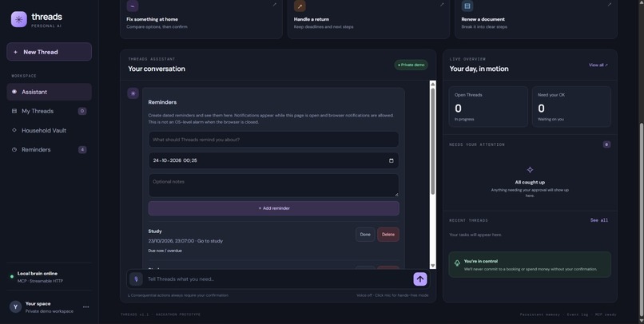Viewport: 644px width, 324px height.
Task: Click the arrow on Handle a return card
Action: tap(442, 5)
